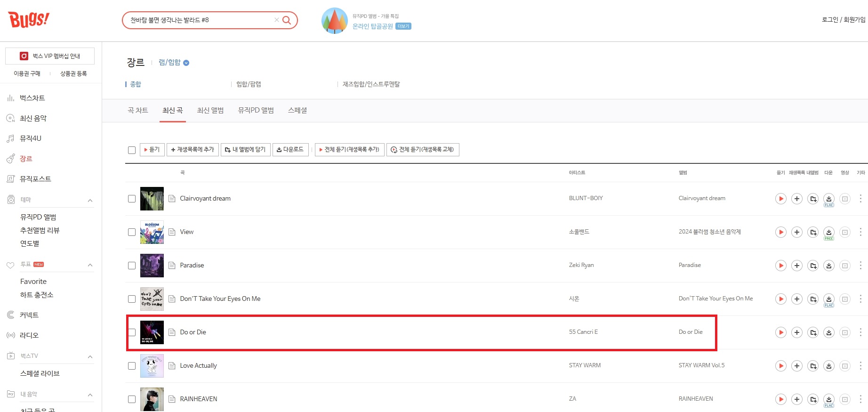Add Do or Die to playlist
The height and width of the screenshot is (412, 868).
click(x=796, y=332)
